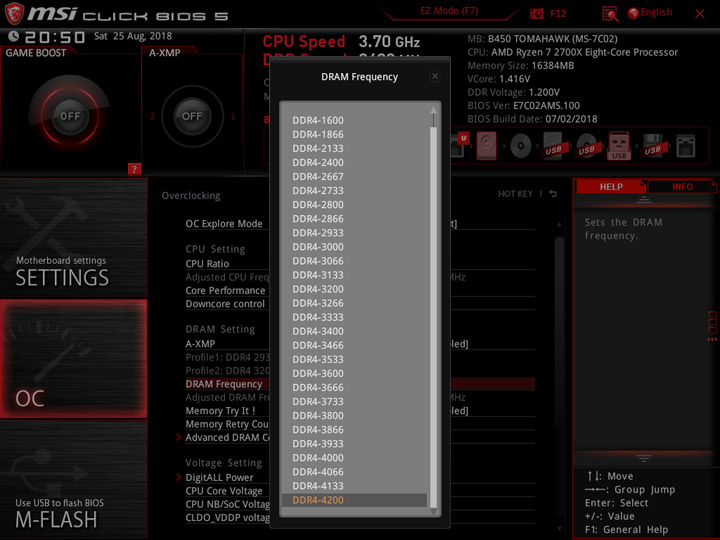The height and width of the screenshot is (540, 720).
Task: Open the M-FLASH section
Action: pyautogui.click(x=73, y=479)
